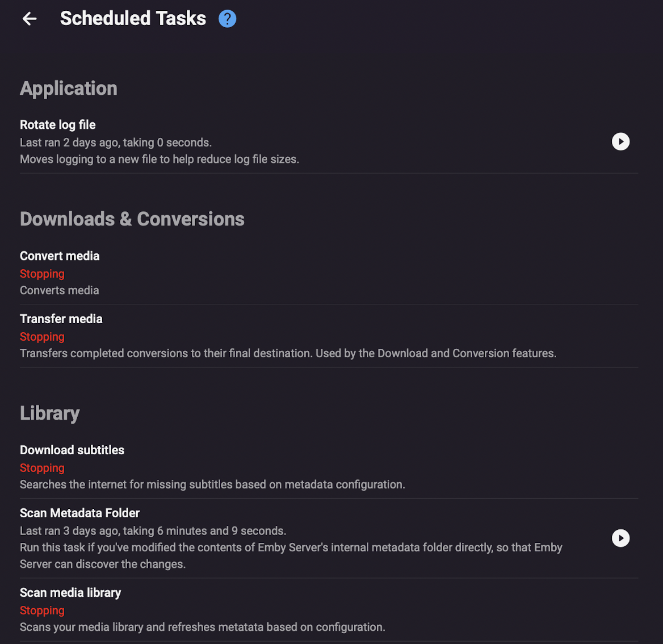
Task: Click the back arrow to exit Scheduled Tasks
Action: 29,19
